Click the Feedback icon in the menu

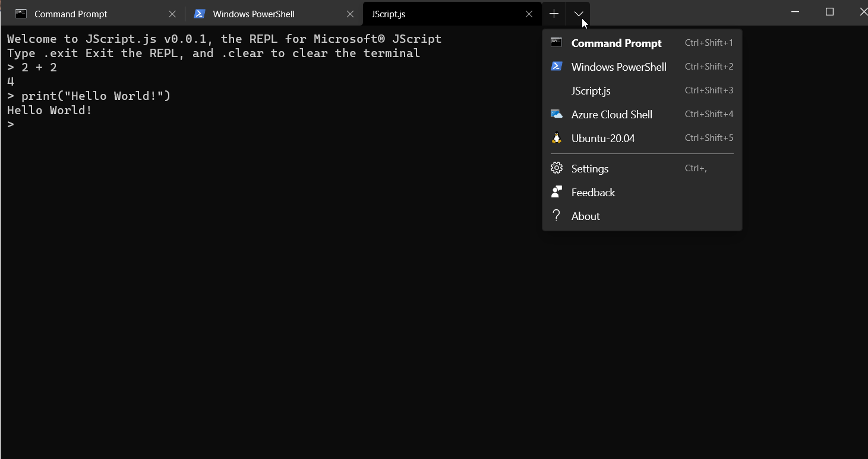pyautogui.click(x=556, y=191)
